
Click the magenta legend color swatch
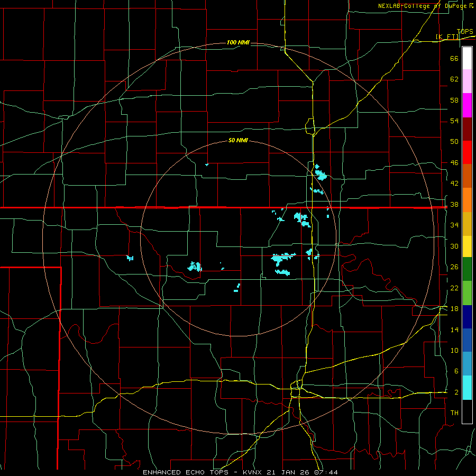(x=467, y=105)
